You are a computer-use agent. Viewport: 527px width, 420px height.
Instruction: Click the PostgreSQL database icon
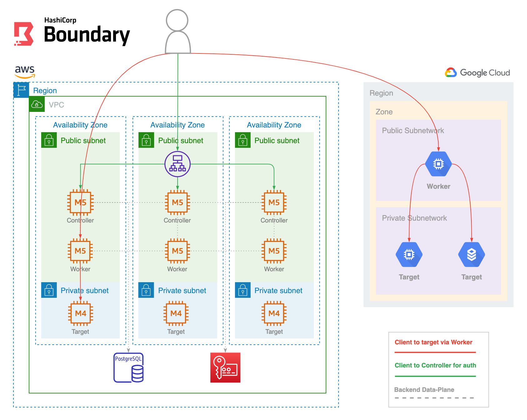tap(128, 367)
